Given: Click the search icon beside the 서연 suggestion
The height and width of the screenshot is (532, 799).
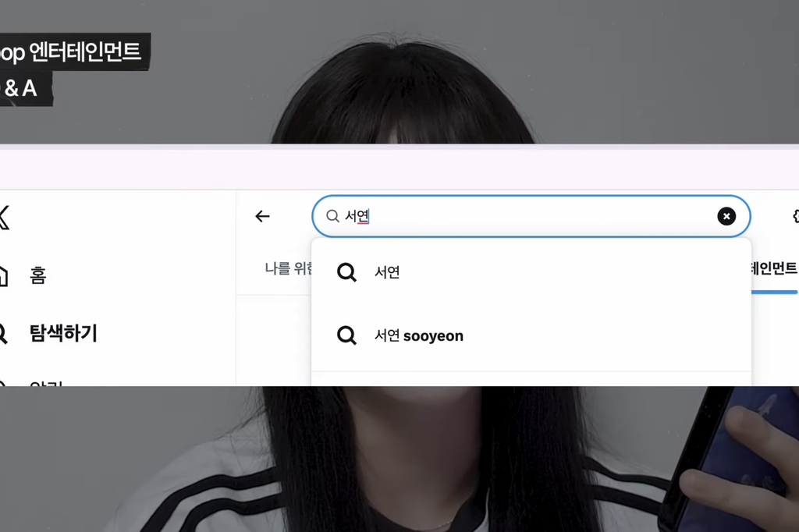Looking at the screenshot, I should click(346, 272).
